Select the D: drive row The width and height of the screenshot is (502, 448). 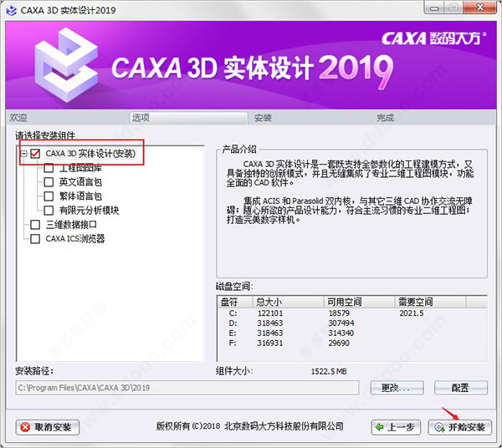coord(352,323)
